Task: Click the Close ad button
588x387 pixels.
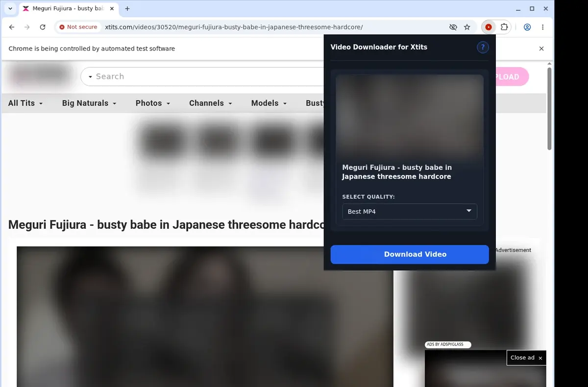Action: coord(526,358)
